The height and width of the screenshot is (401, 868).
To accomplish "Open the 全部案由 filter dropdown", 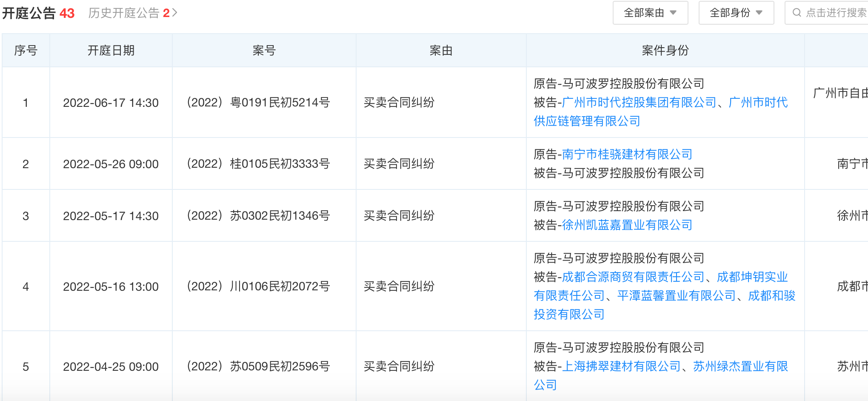I will [x=650, y=13].
